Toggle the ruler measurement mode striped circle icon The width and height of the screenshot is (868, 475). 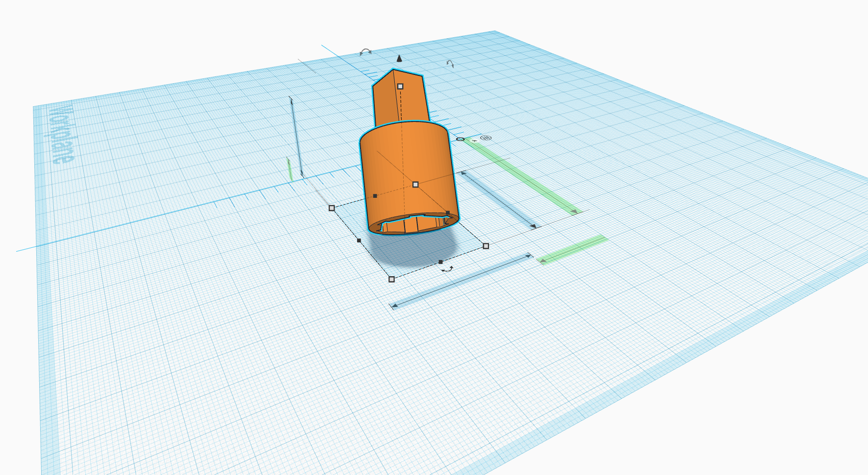485,138
